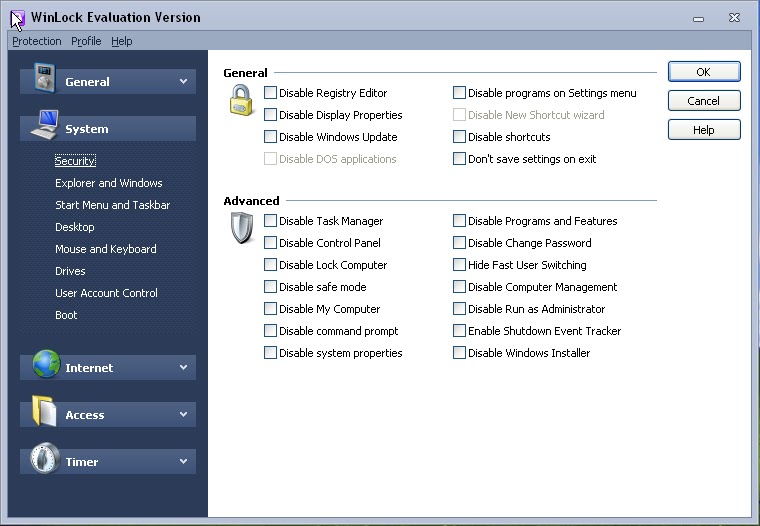
Task: Open the Protection menu
Action: [x=37, y=41]
